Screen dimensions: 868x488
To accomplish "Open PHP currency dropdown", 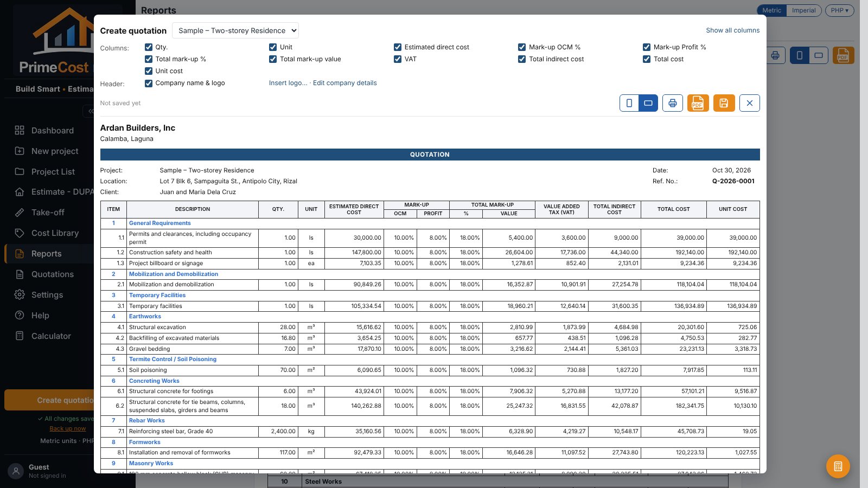I will pyautogui.click(x=840, y=10).
